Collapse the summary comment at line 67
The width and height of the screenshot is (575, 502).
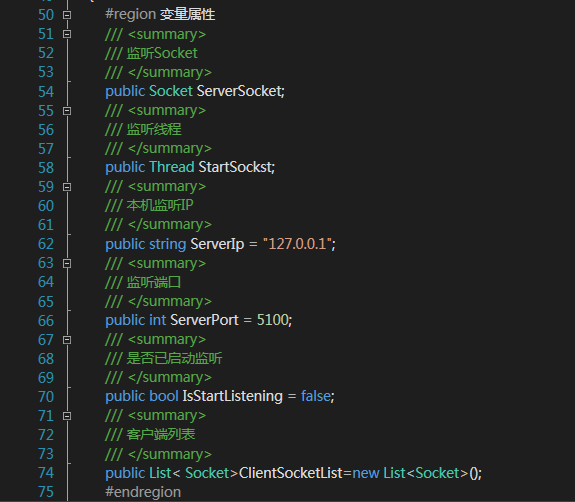(67, 340)
